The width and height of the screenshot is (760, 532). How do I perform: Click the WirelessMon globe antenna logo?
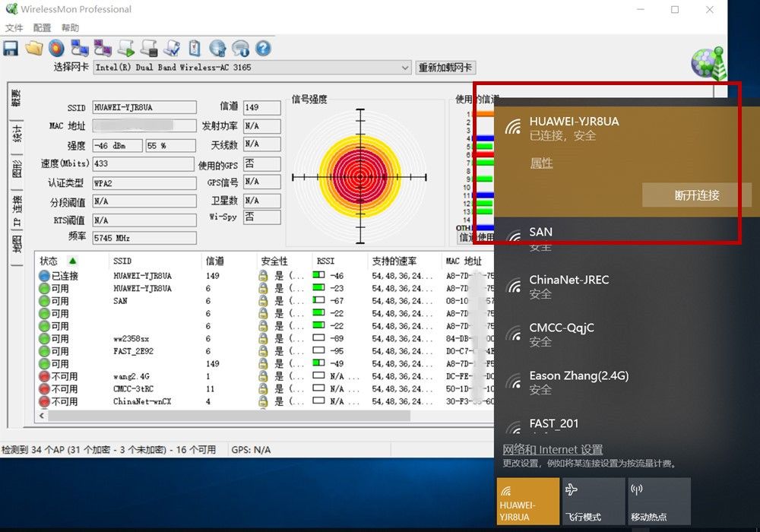pyautogui.click(x=708, y=63)
